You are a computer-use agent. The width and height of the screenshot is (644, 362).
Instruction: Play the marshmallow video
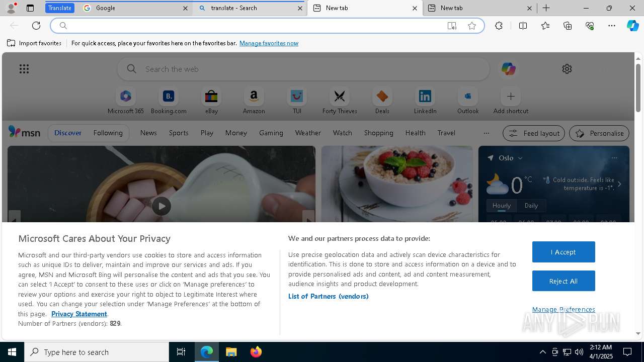[162, 206]
